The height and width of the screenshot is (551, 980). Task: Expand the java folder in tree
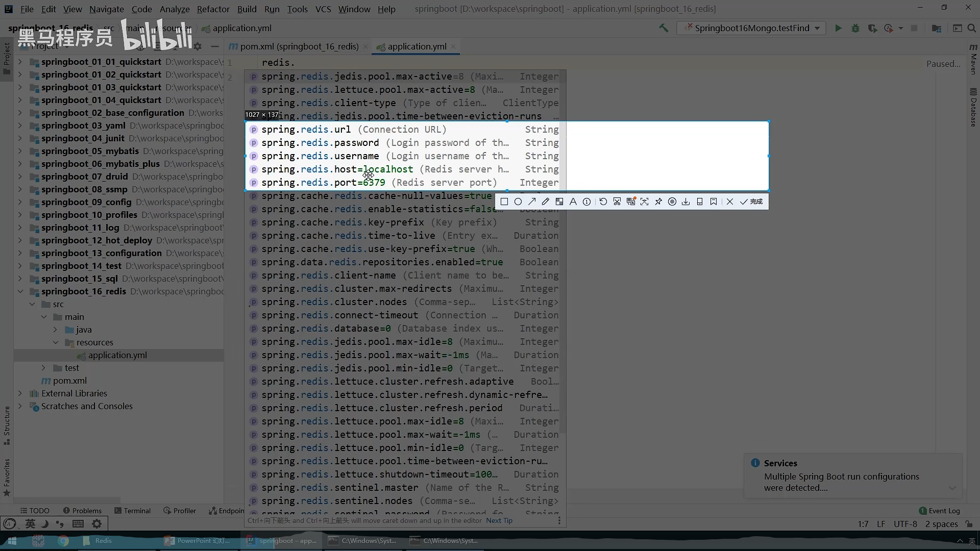(x=56, y=330)
